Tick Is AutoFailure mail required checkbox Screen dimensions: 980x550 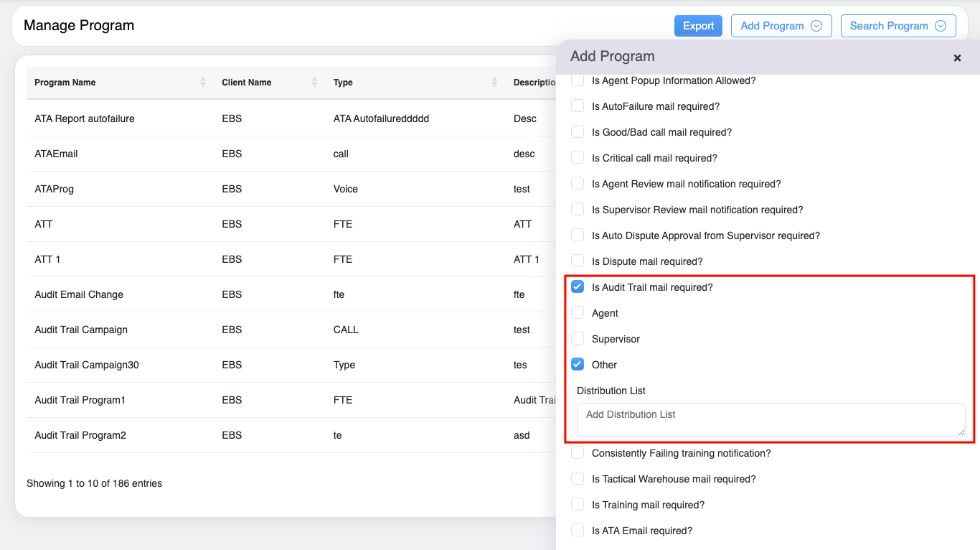[x=578, y=106]
